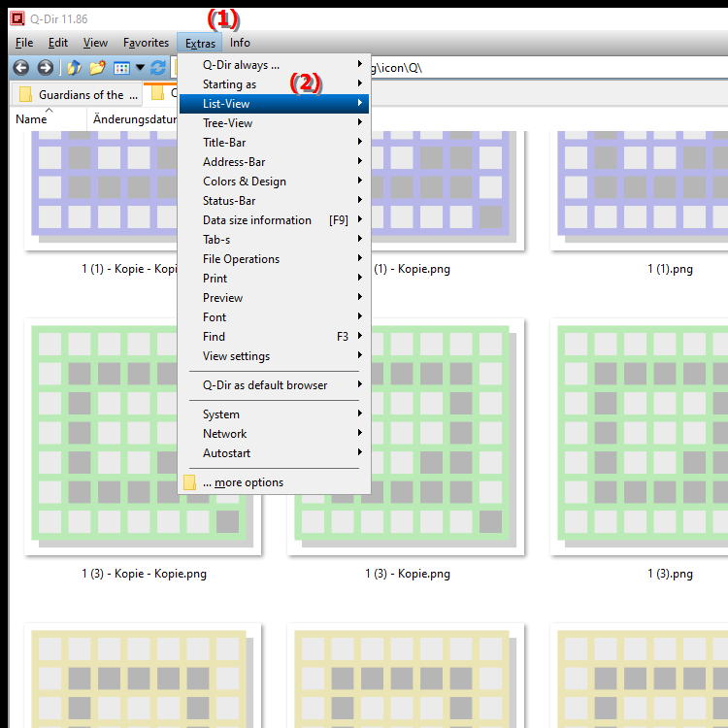This screenshot has height=728, width=728.
Task: Click the view mode grid icon
Action: pyautogui.click(x=121, y=68)
